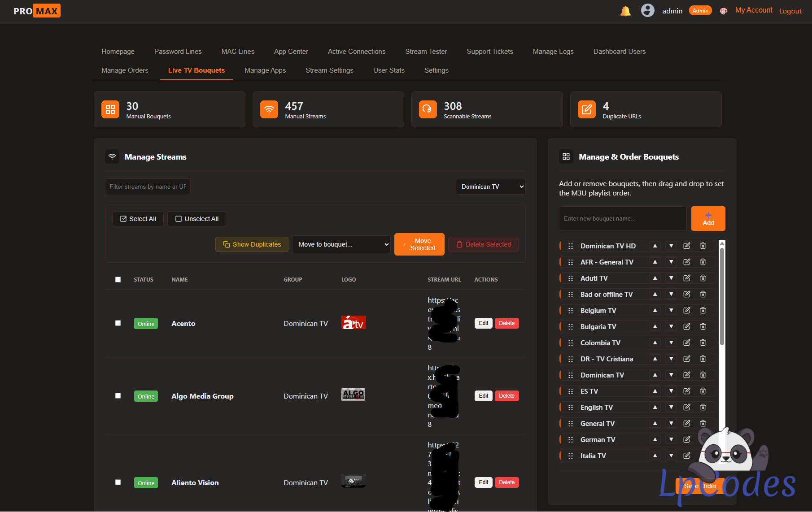Click the admin user avatar icon
This screenshot has width=812, height=512.
(x=647, y=10)
